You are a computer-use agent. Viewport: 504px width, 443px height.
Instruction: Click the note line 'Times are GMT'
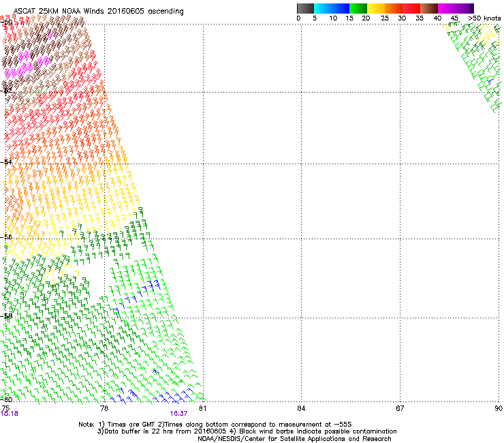[215, 425]
